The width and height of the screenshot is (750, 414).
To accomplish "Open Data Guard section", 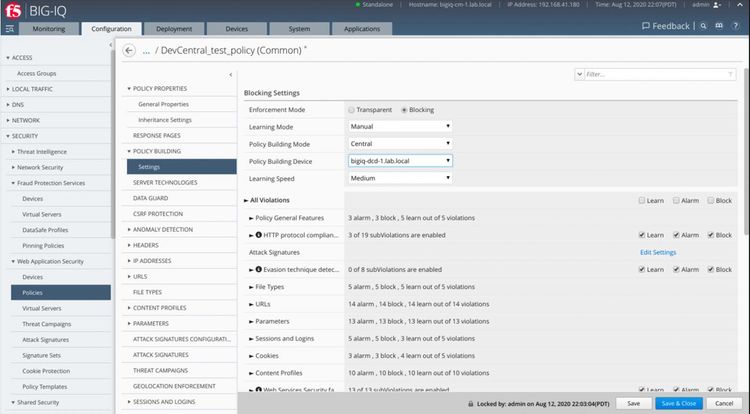I will [150, 198].
